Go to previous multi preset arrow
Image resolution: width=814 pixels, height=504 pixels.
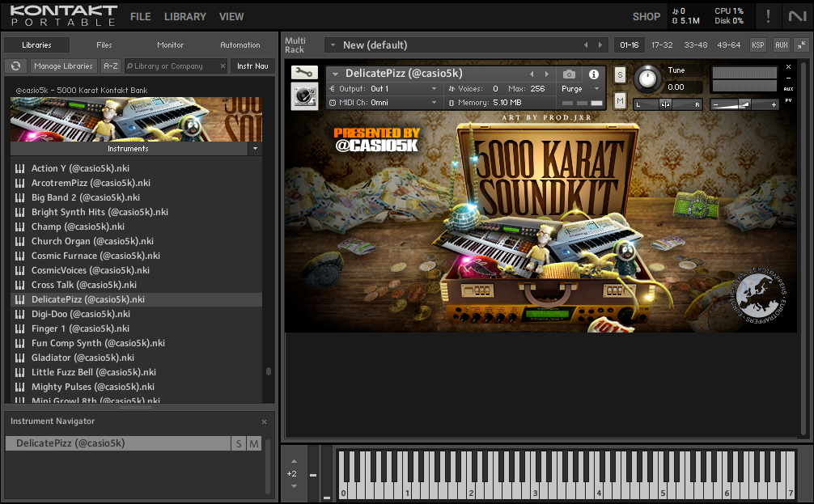[x=586, y=45]
